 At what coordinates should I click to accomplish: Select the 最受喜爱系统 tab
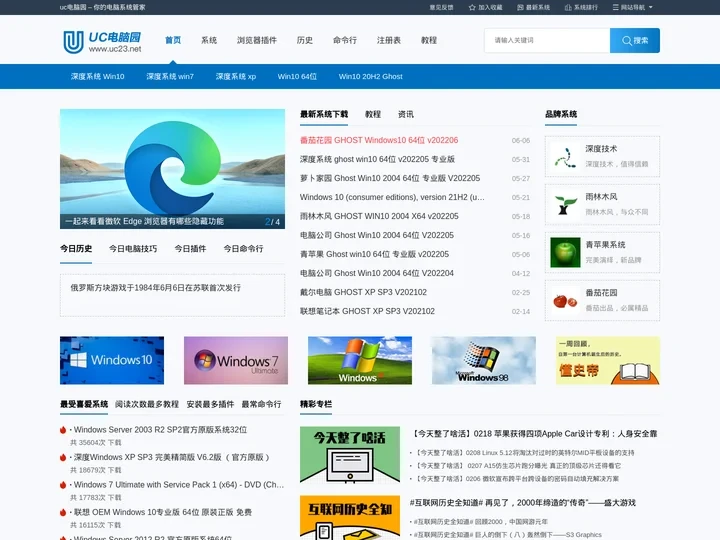(84, 405)
